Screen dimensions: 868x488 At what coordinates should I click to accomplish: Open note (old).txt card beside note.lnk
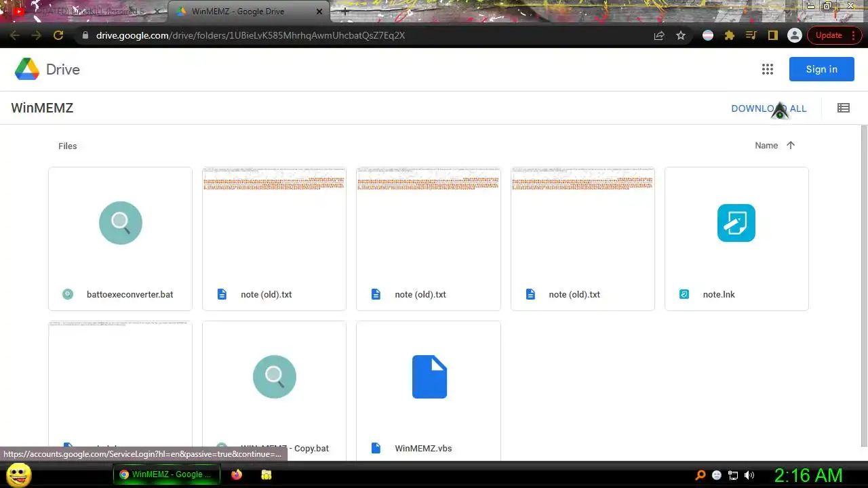583,239
